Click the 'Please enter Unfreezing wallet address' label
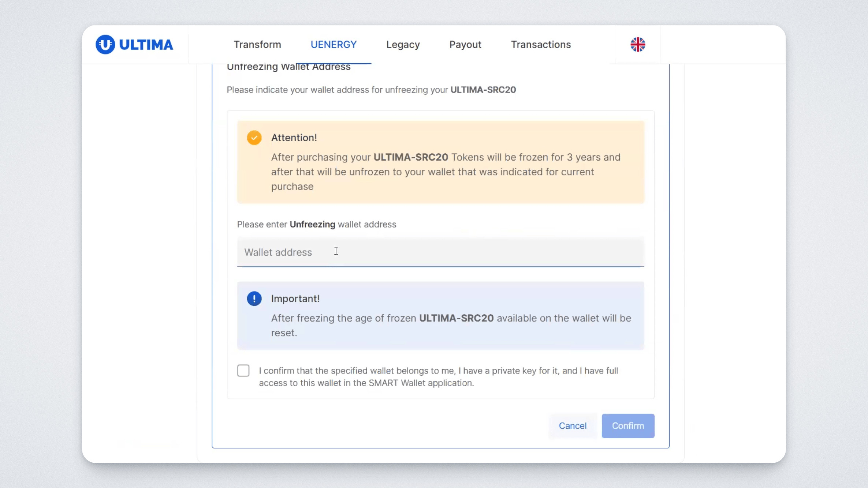This screenshot has height=488, width=868. 316,224
